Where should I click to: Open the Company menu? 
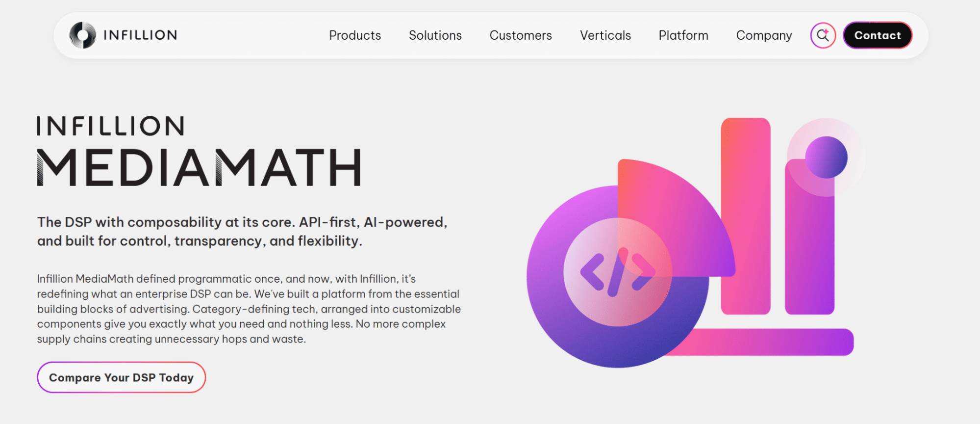(764, 36)
